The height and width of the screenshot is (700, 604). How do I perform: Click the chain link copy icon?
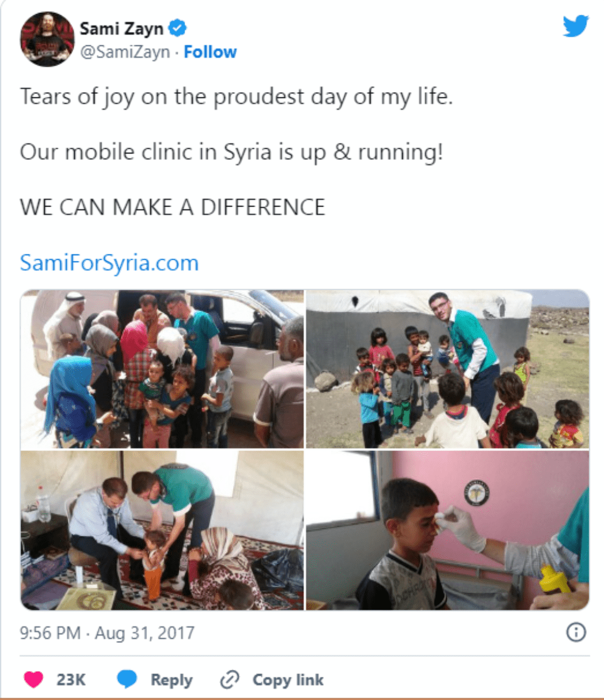click(230, 679)
